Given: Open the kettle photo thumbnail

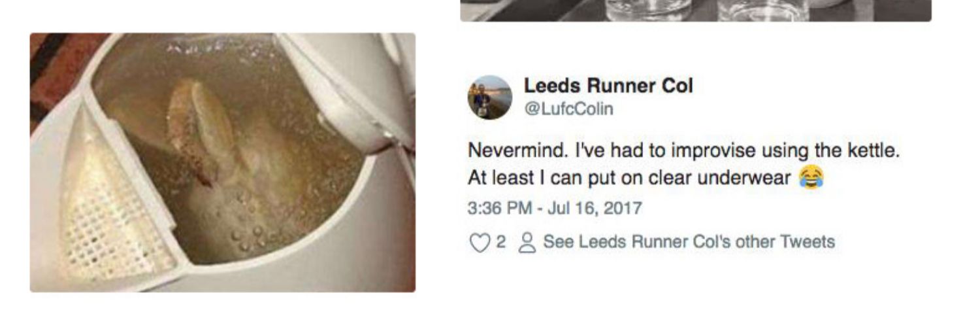Looking at the screenshot, I should [222, 162].
